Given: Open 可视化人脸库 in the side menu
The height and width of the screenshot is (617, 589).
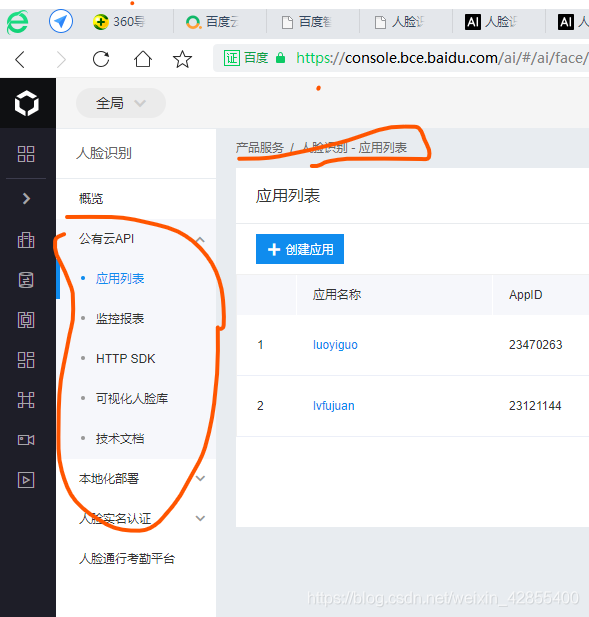Looking at the screenshot, I should [132, 398].
